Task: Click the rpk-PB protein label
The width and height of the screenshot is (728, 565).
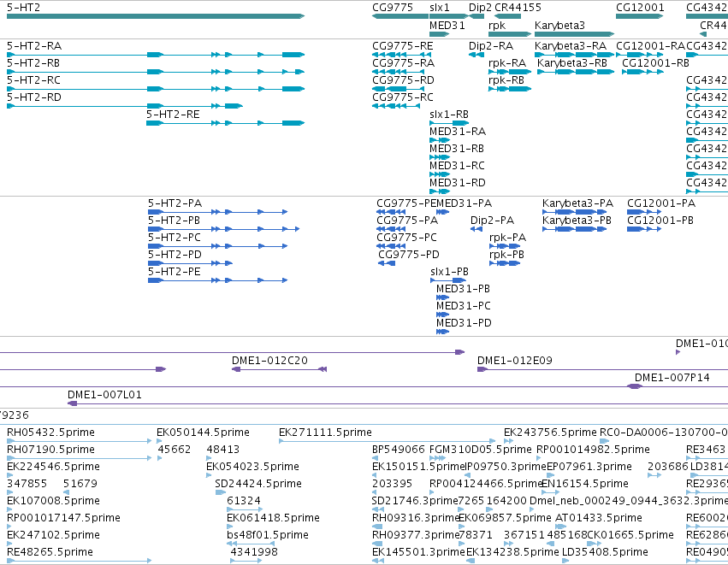Action: (507, 255)
